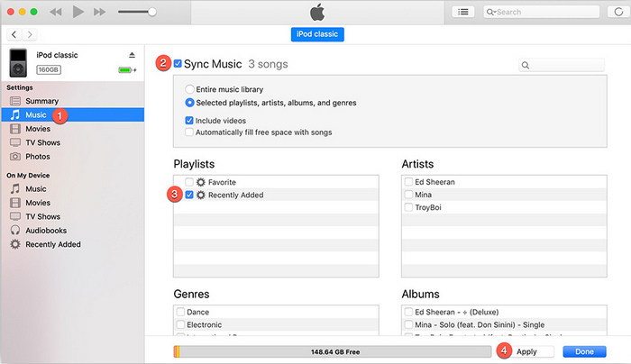Check the TroyBoi artist
This screenshot has width=631, height=364.
408,207
